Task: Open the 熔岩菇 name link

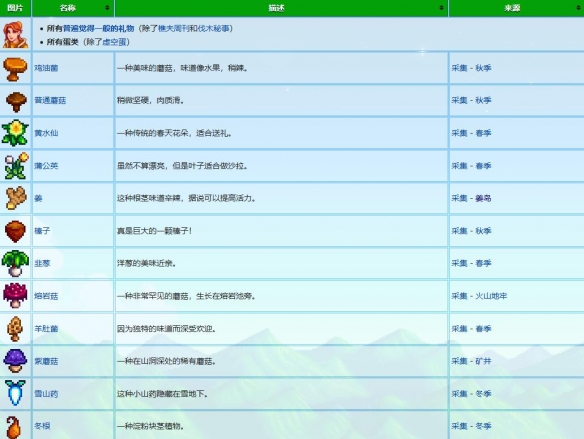Action: pos(46,296)
